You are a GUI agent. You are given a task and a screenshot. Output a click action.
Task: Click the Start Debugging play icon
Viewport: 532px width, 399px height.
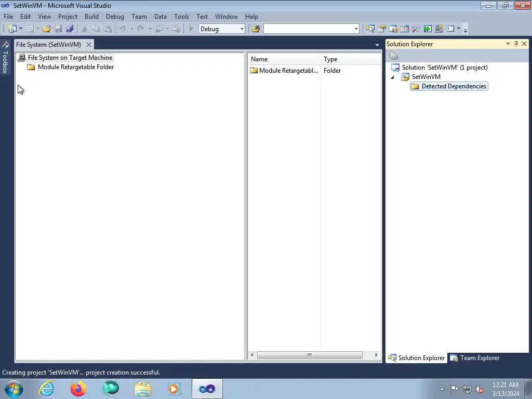click(191, 29)
